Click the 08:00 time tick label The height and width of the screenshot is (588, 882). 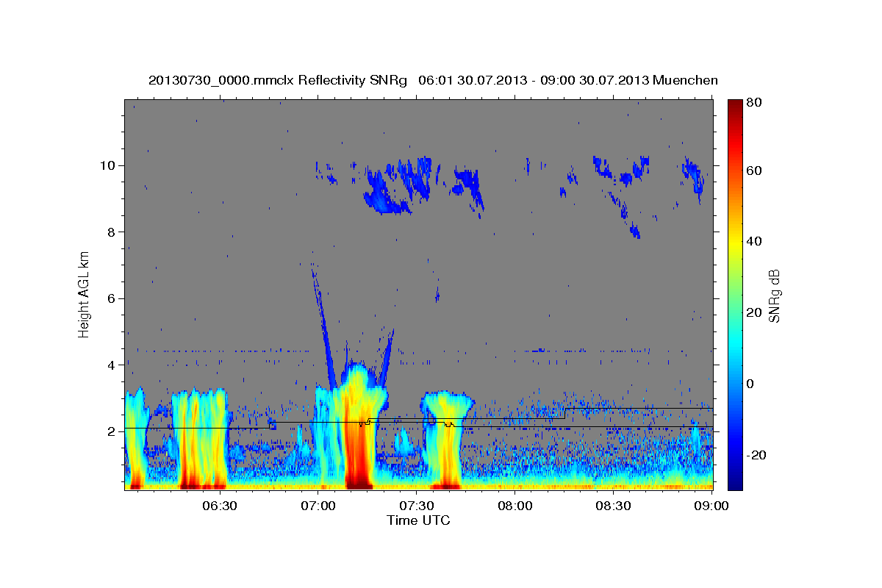tap(515, 506)
